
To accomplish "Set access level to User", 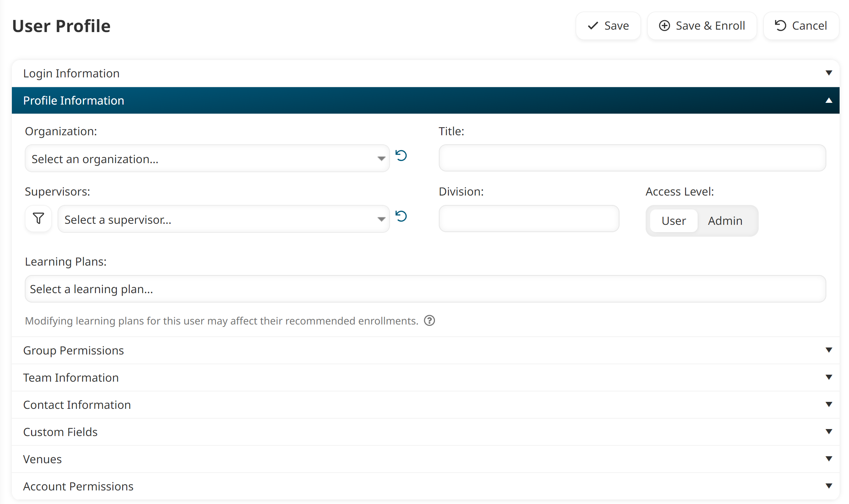I will coord(674,221).
